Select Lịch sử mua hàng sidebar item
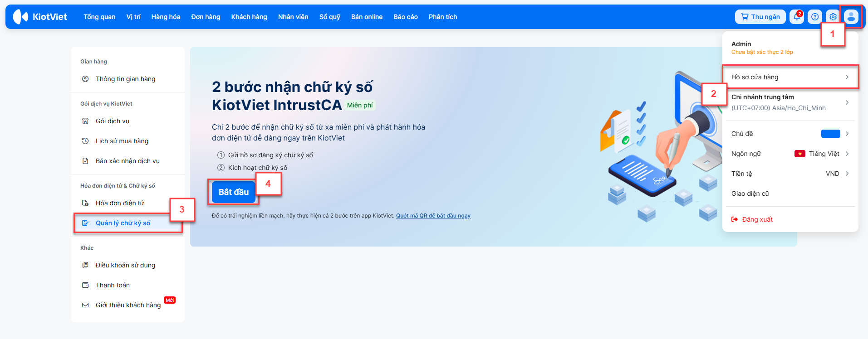868x339 pixels. coord(128,141)
